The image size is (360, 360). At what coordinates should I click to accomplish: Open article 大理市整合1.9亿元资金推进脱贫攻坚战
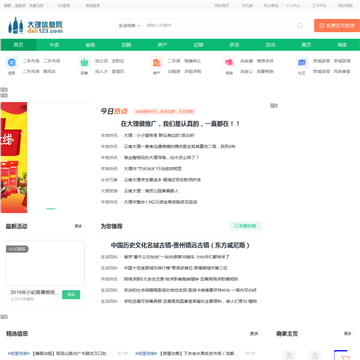pyautogui.click(x=161, y=202)
